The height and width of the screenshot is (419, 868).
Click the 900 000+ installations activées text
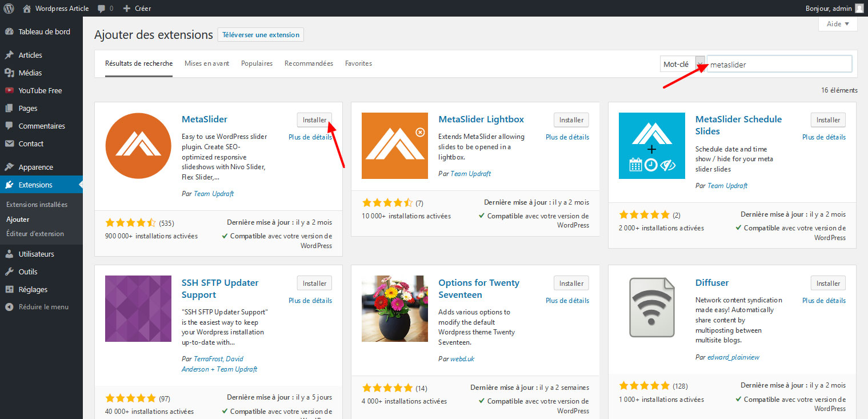point(151,236)
